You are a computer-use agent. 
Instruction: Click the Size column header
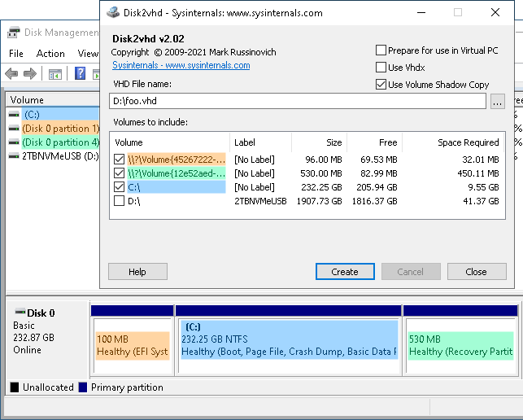pyautogui.click(x=319, y=142)
